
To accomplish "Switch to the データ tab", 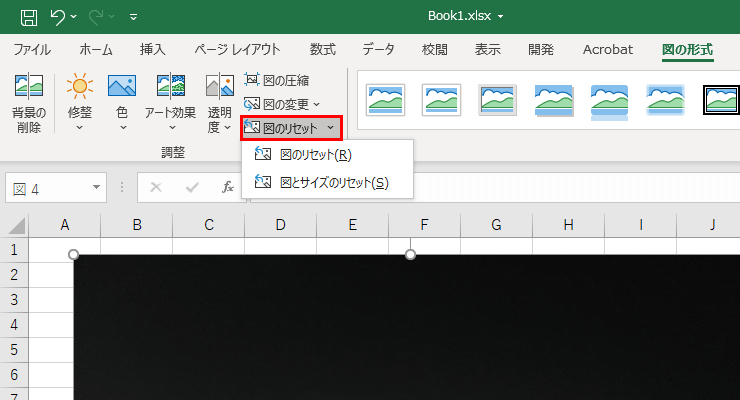I will pos(378,50).
